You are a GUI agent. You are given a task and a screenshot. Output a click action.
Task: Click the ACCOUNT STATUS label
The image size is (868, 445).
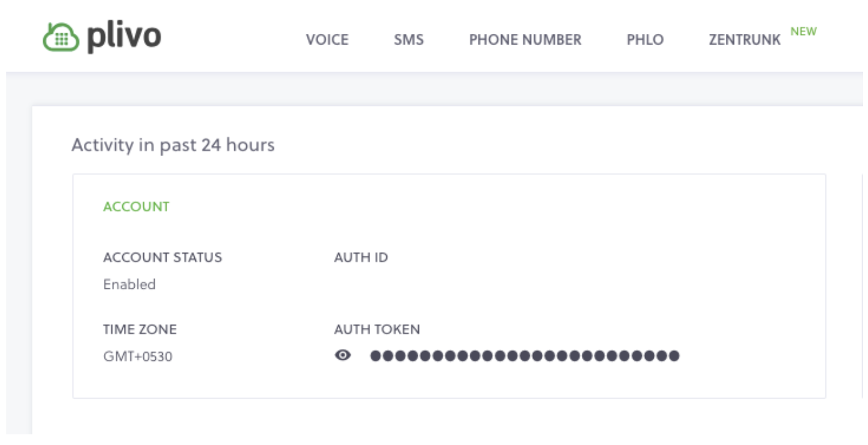click(x=163, y=257)
